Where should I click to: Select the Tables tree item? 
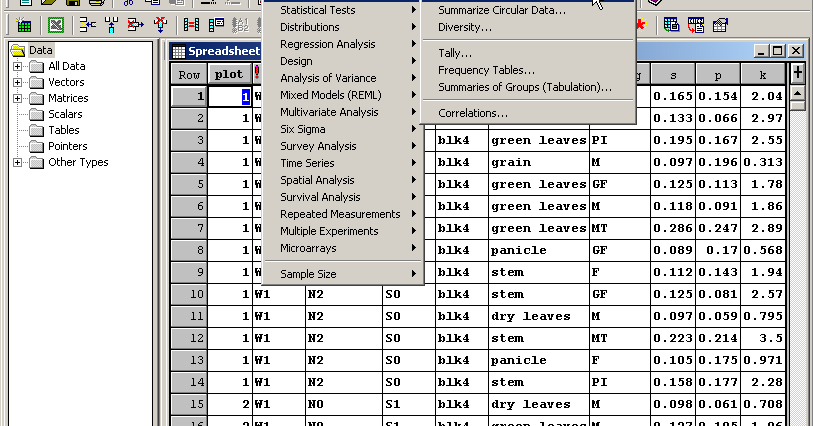64,130
